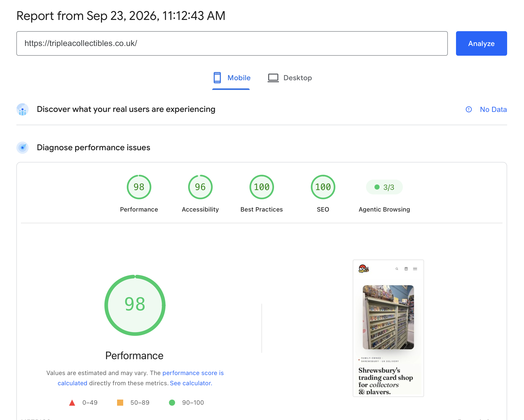524x420 pixels.
Task: Jump to SEO score 100 gauge
Action: pos(323,187)
